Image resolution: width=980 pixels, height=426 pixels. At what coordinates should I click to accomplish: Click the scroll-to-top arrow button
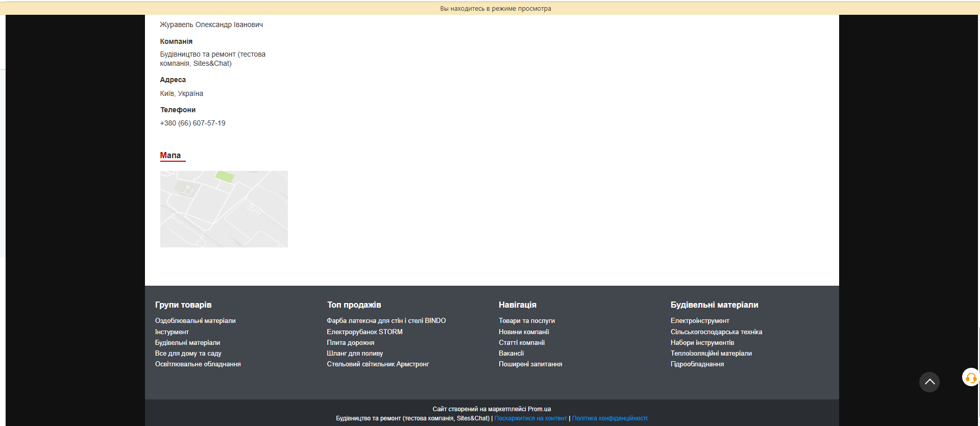(929, 382)
